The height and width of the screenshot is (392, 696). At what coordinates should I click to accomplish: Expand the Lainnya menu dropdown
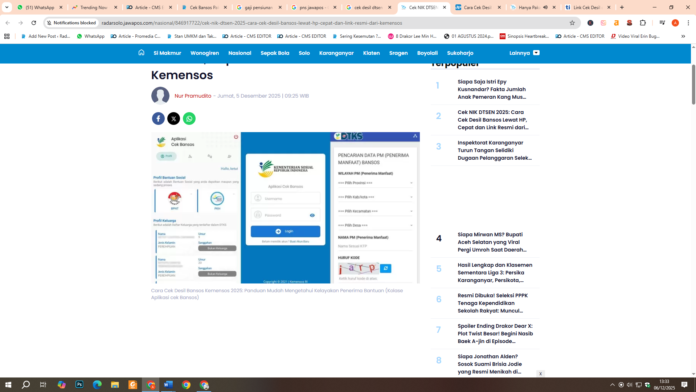click(524, 53)
